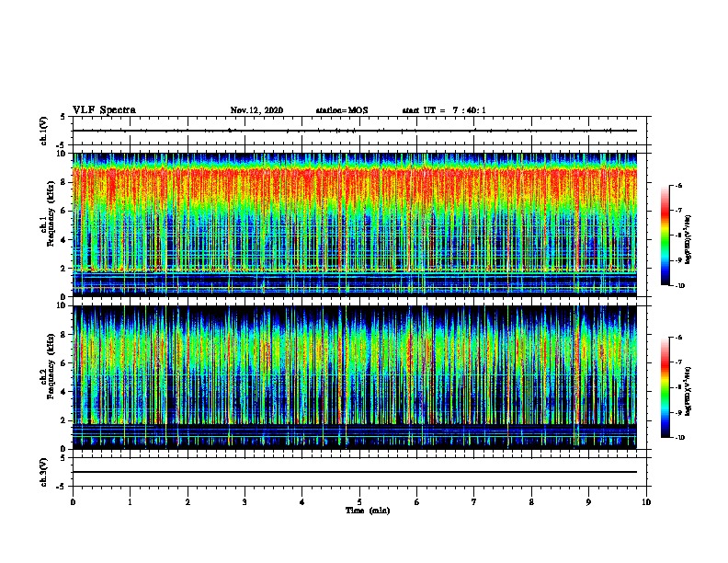This screenshot has height=563, width=728.
Task: Click time-axis tick label "5" under Time axis
Action: [359, 502]
